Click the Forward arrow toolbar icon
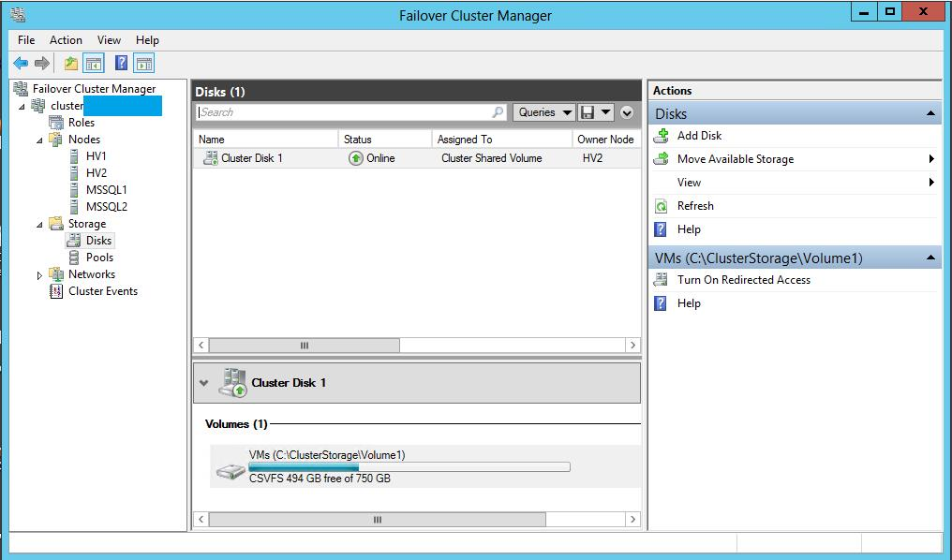This screenshot has height=560, width=952. point(41,64)
